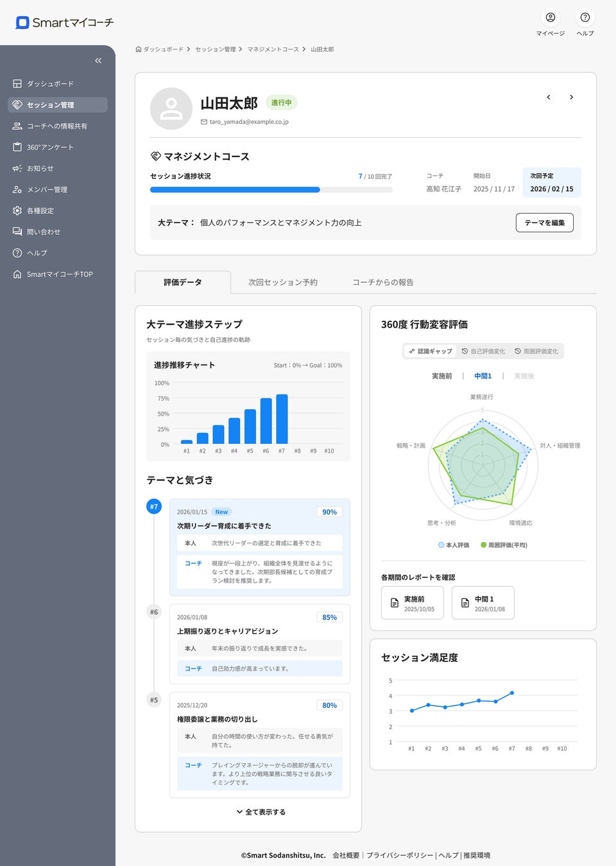Click 次期リーダー育成に着手できた session title
The image size is (616, 866).
(x=224, y=526)
